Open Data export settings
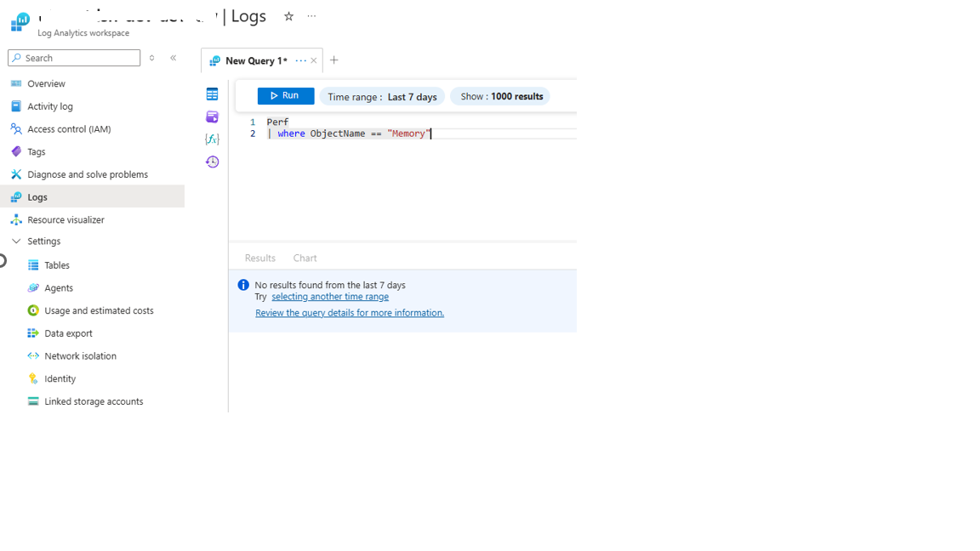Screen dimensions: 980x551 (x=68, y=333)
